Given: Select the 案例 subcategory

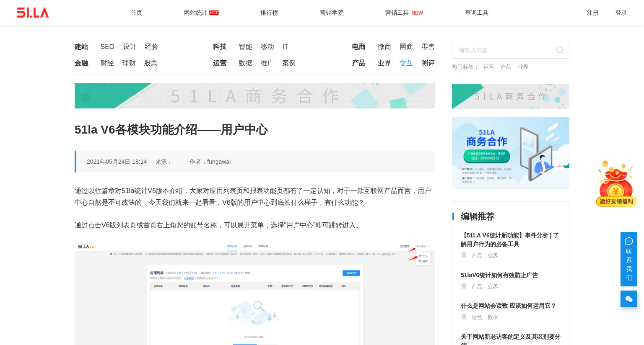Looking at the screenshot, I should 289,63.
